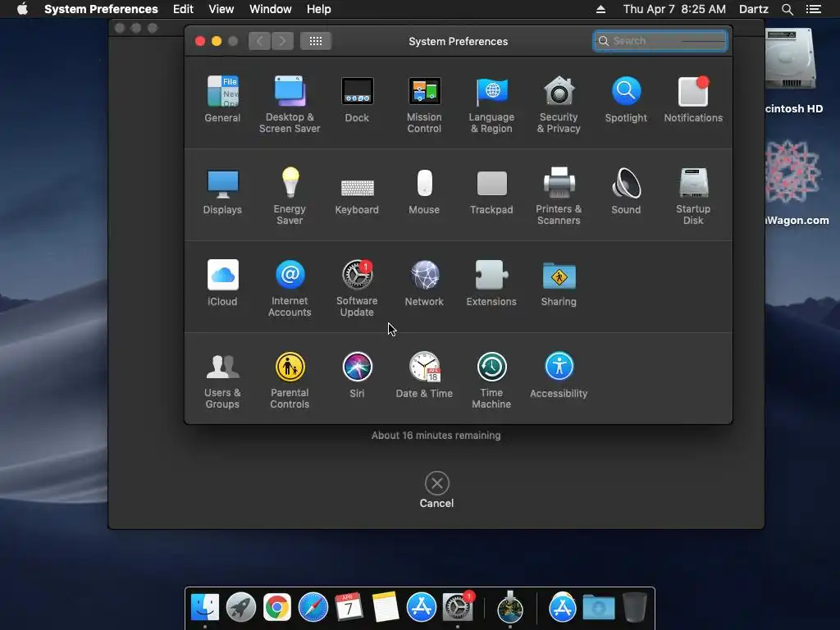The height and width of the screenshot is (630, 840).
Task: Open Parental Controls preferences
Action: (x=290, y=381)
